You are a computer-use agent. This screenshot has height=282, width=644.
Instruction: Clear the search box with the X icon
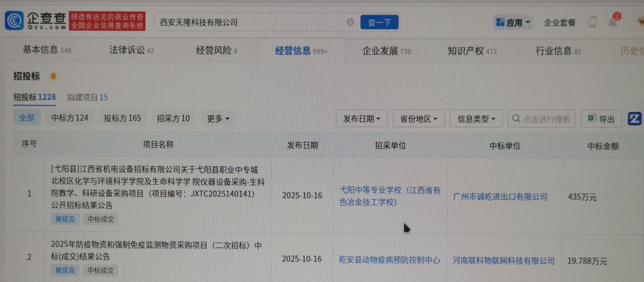pos(350,22)
